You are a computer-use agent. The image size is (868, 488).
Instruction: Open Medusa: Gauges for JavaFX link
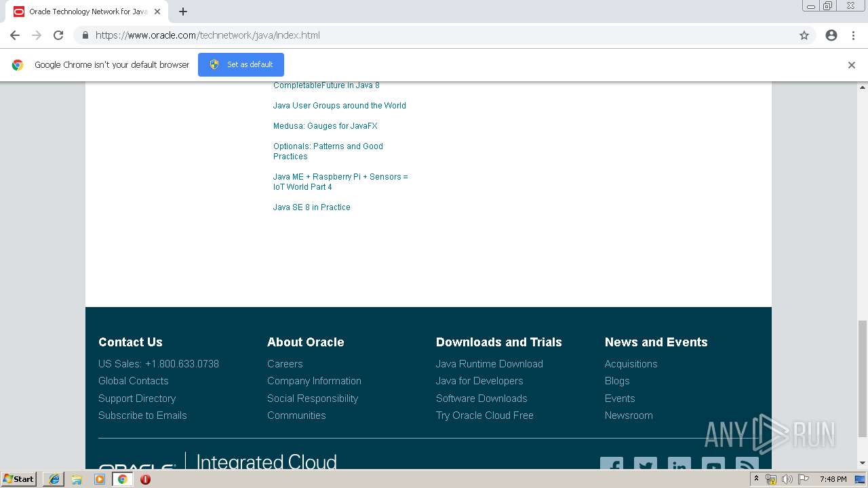tap(325, 126)
